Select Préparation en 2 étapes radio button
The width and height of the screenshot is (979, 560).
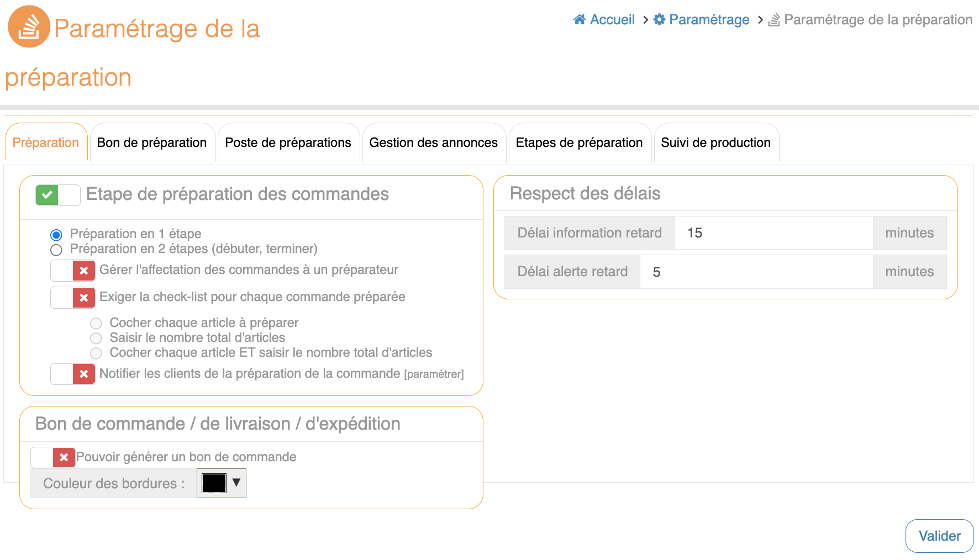[x=56, y=250]
